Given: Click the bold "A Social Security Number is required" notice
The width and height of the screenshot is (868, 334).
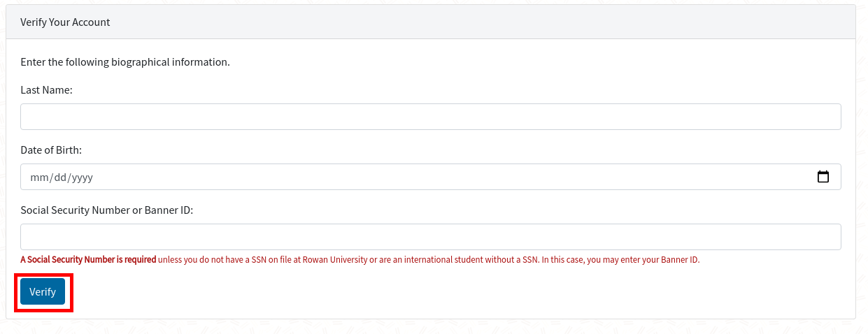Looking at the screenshot, I should (x=88, y=260).
